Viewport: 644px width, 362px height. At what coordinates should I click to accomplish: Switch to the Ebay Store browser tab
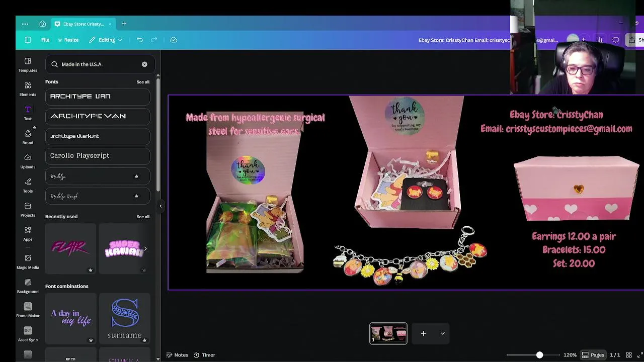pos(83,24)
